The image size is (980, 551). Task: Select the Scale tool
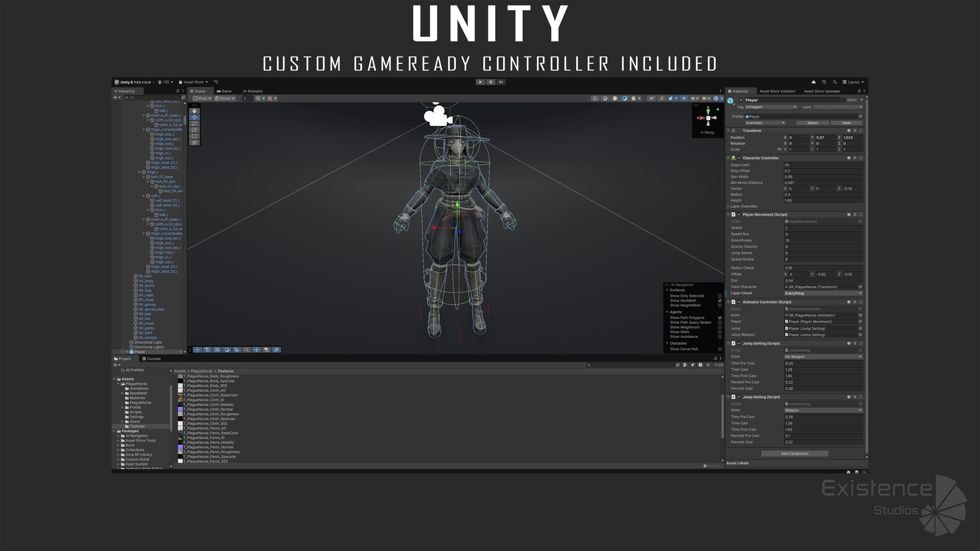(x=194, y=130)
